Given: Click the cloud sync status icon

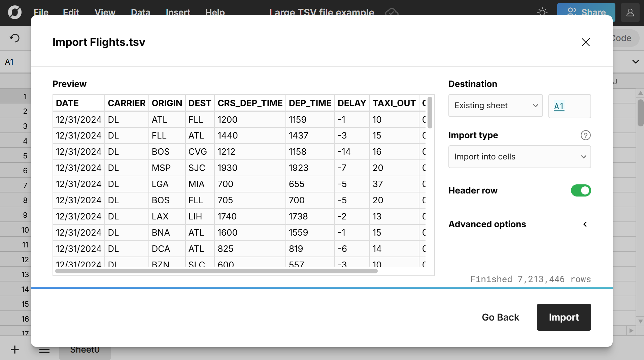Looking at the screenshot, I should coord(392,13).
